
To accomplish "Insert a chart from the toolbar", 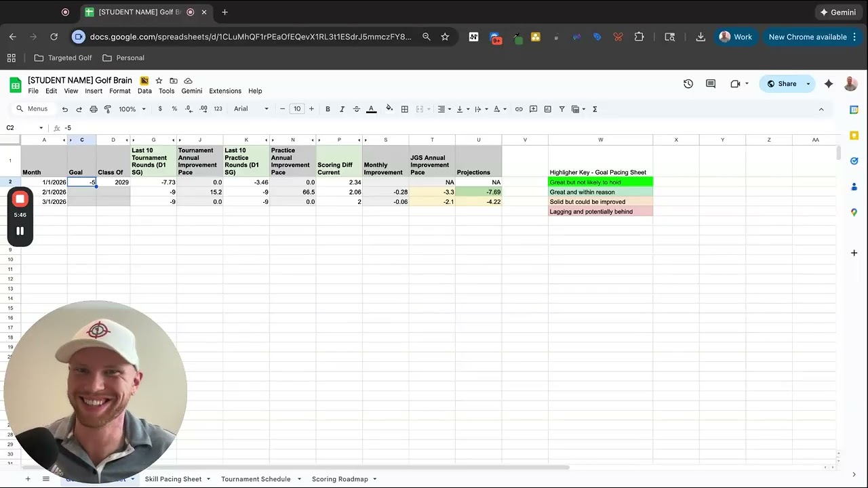I will [548, 109].
